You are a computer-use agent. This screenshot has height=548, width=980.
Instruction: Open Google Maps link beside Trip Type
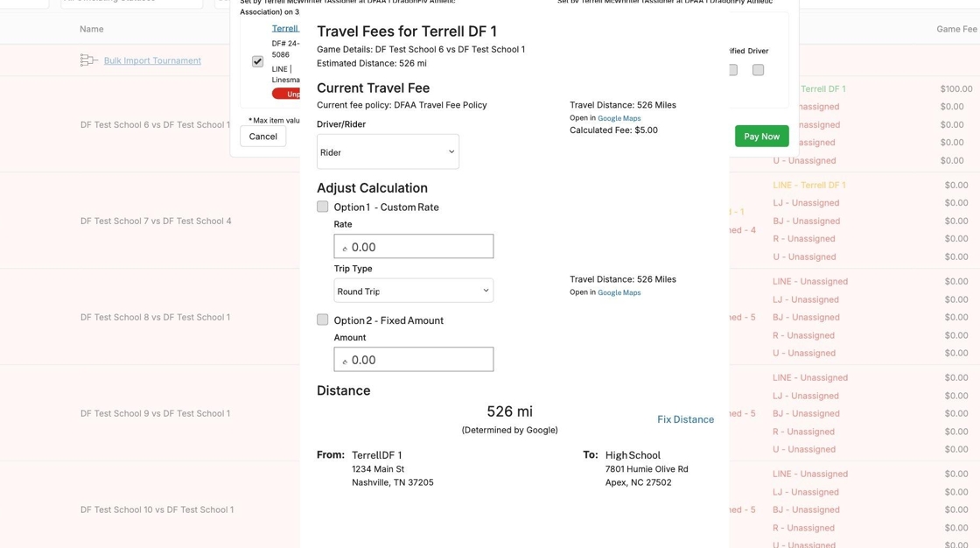619,292
